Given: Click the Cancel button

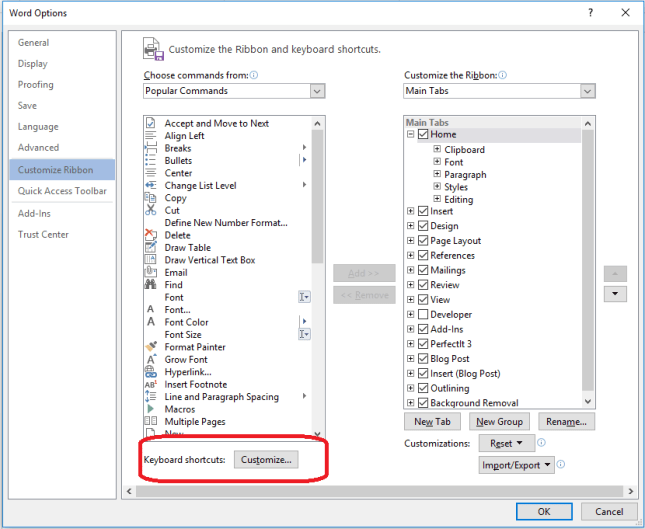Looking at the screenshot, I should point(609,511).
